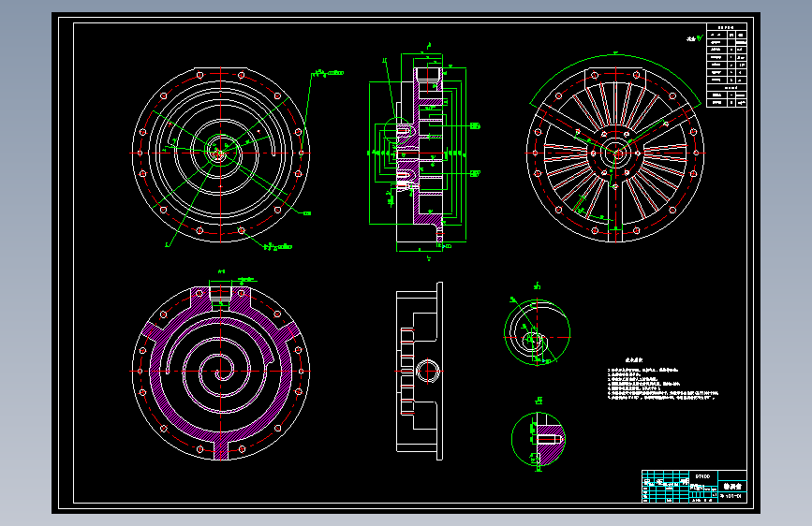
Task: Click the green detail circle on section view
Action: [x=397, y=130]
